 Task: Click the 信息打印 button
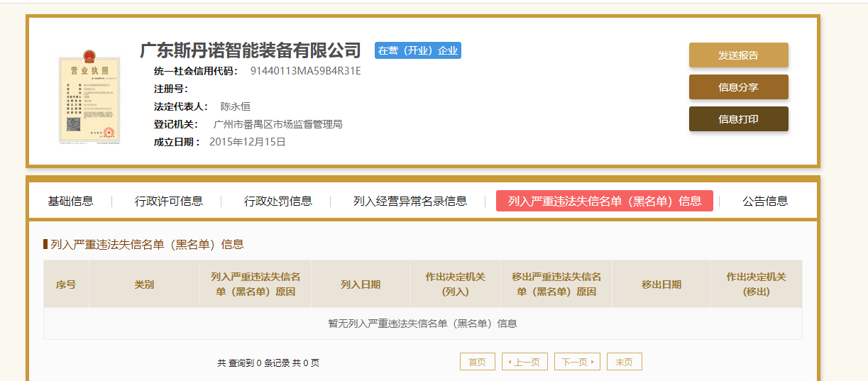(738, 118)
